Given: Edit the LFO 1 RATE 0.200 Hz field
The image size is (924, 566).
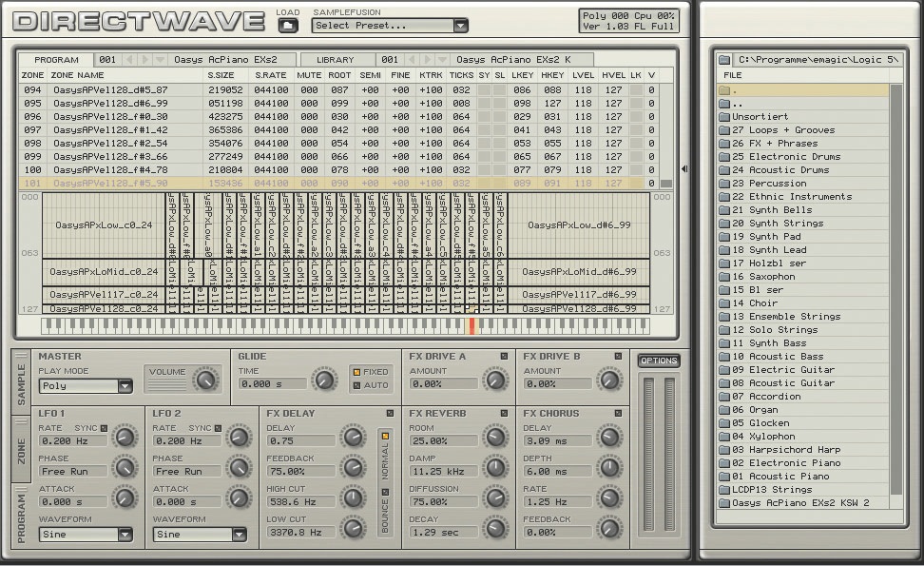Looking at the screenshot, I should [73, 441].
